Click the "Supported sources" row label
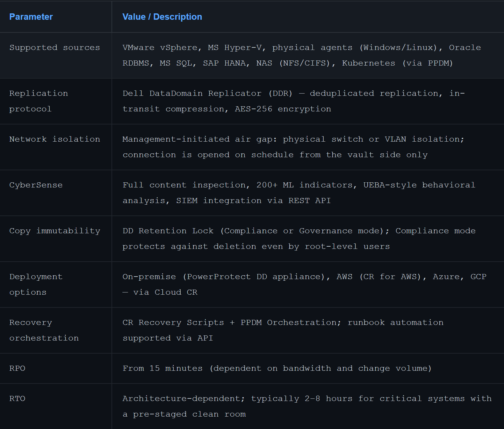504x429 pixels. pos(54,47)
